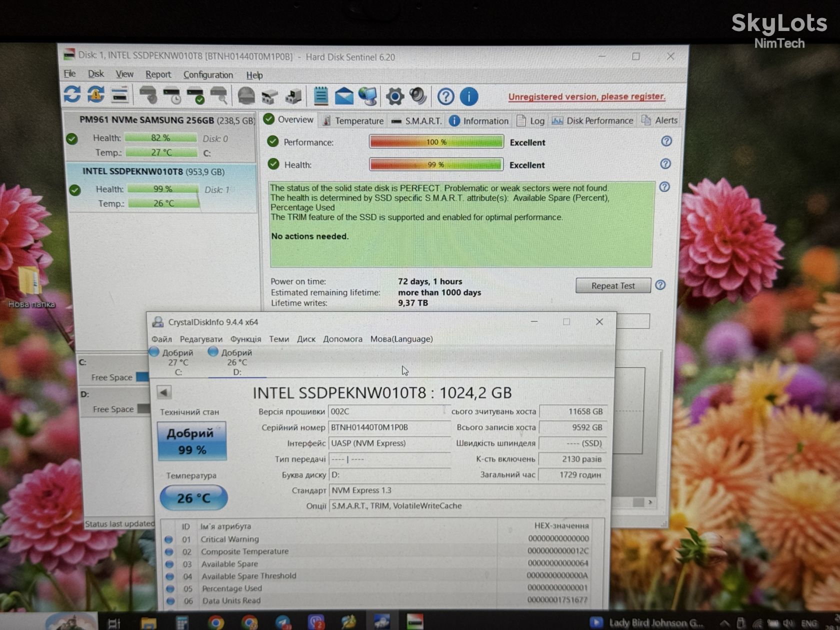
Task: Click the Unregistered version register link
Action: (586, 96)
